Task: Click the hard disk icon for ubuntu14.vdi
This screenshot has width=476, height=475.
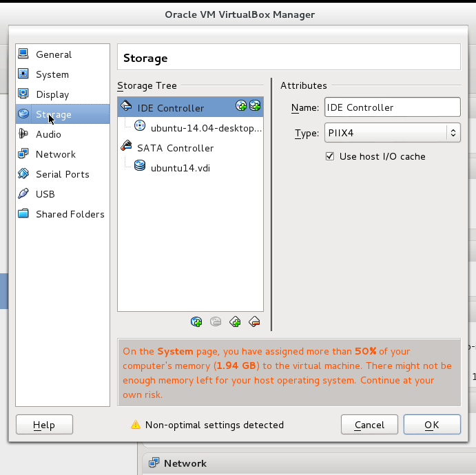Action: tap(140, 166)
